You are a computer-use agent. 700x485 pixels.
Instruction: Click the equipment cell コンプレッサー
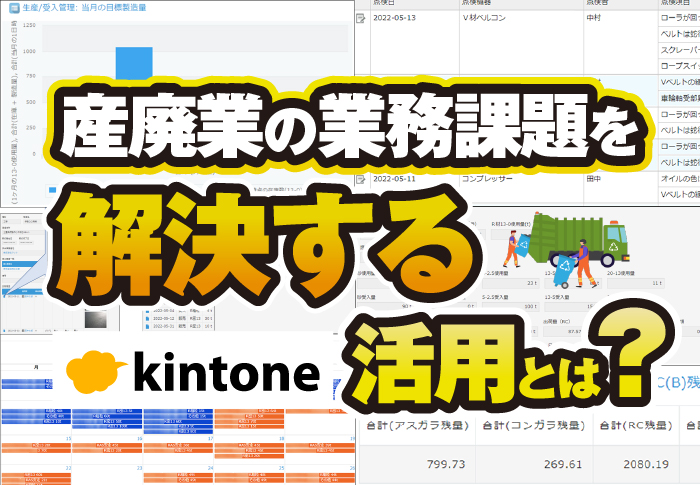pos(488,179)
